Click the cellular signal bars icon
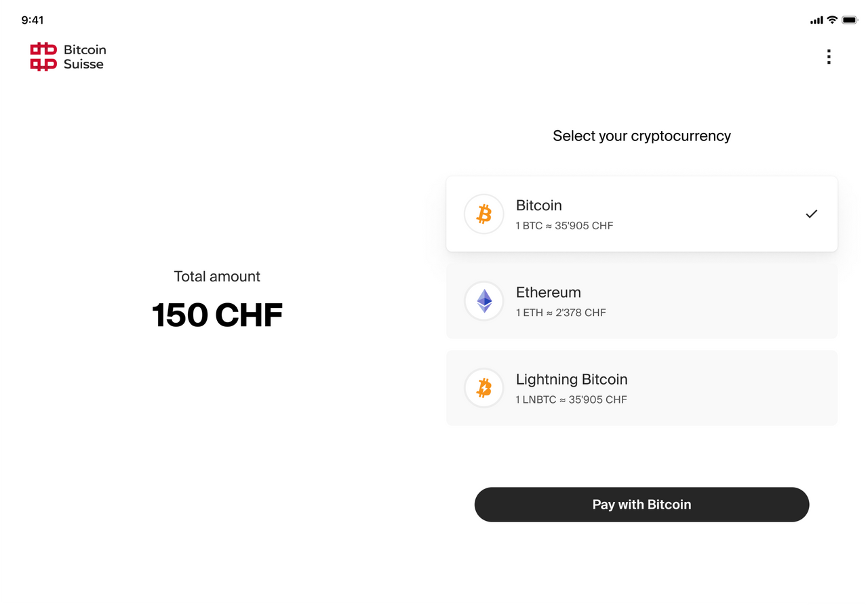The height and width of the screenshot is (605, 868). [x=816, y=20]
